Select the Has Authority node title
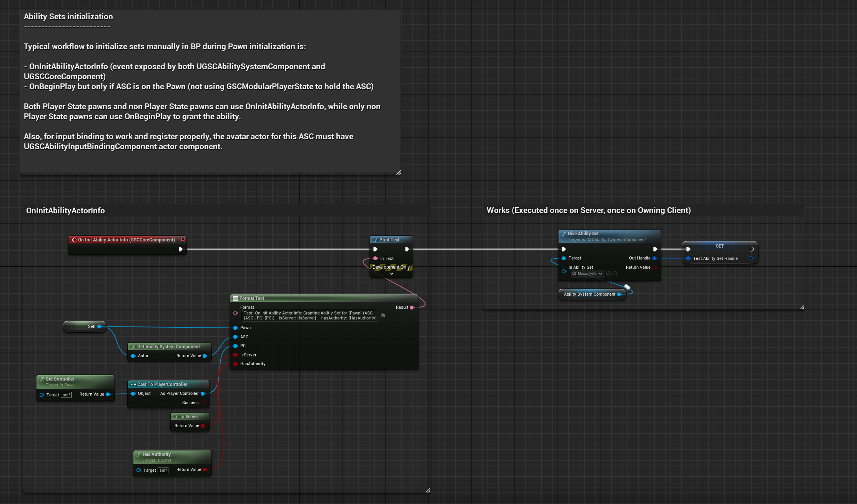Screen dimensions: 857x504 coord(156,454)
